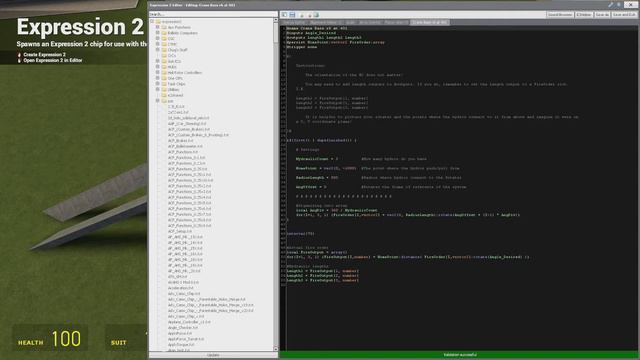Expand the Tank Chips folder
640x360 pixels.
(x=158, y=84)
